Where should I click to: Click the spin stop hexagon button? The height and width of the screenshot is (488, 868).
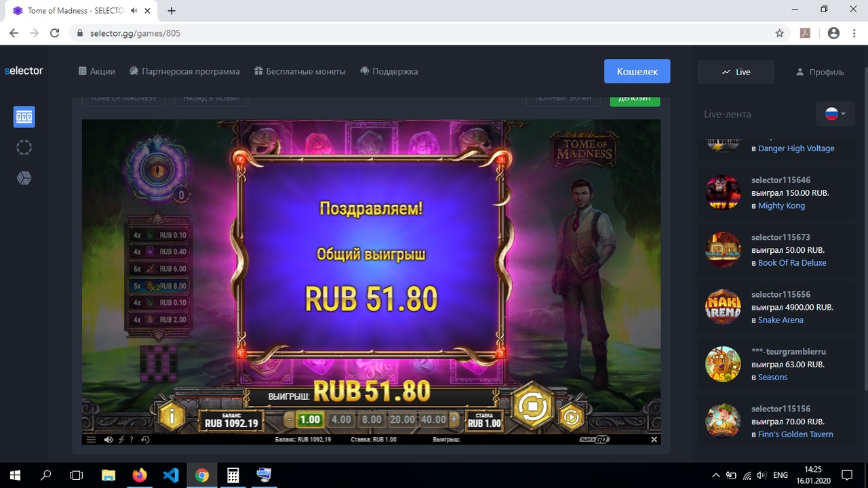533,407
